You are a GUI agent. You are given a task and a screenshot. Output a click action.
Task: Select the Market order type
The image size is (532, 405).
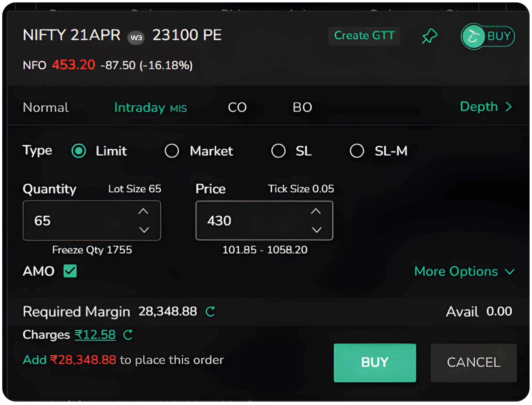tap(172, 151)
